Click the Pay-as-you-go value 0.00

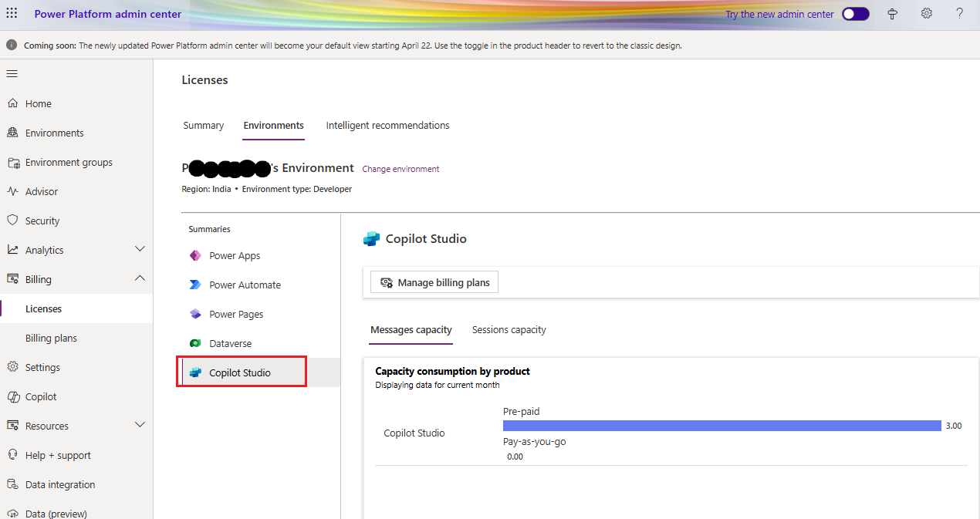pyautogui.click(x=515, y=457)
